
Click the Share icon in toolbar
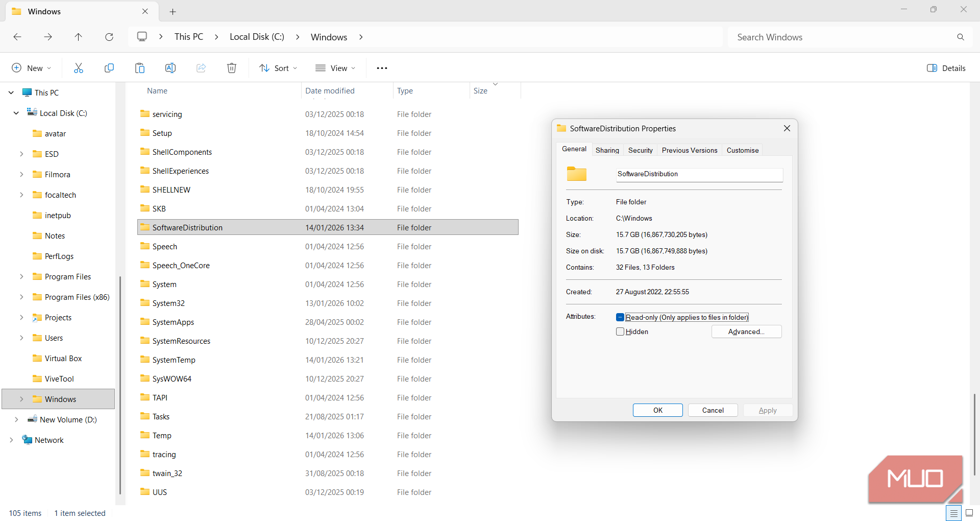coord(201,68)
